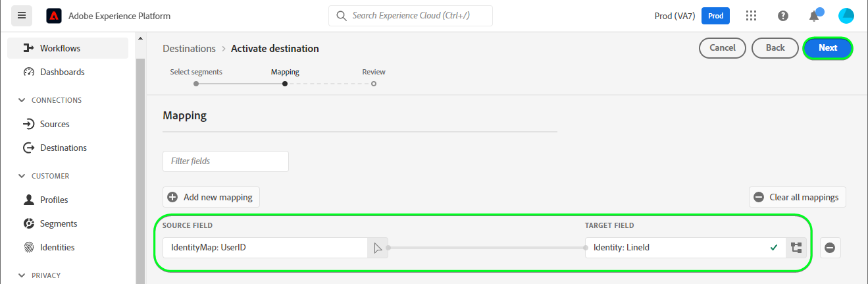Open the help question mark icon
This screenshot has height=284, width=868.
pyautogui.click(x=783, y=16)
